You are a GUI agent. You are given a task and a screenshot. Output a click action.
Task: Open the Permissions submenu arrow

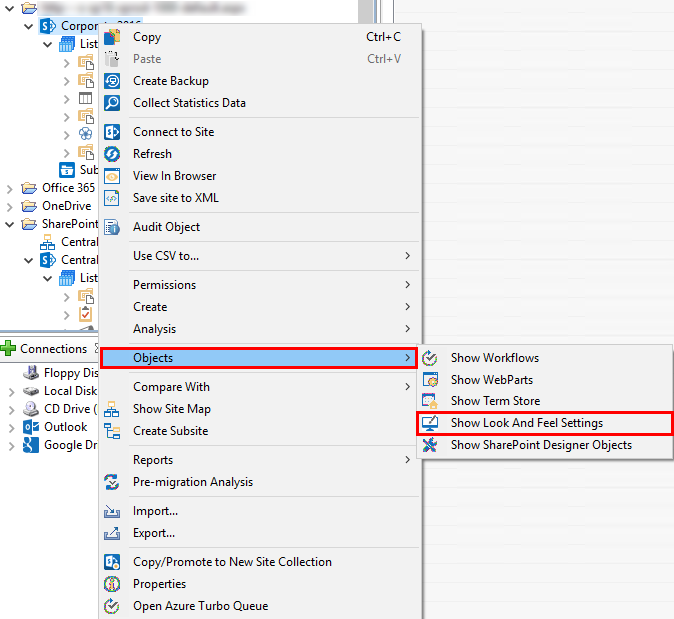point(407,285)
